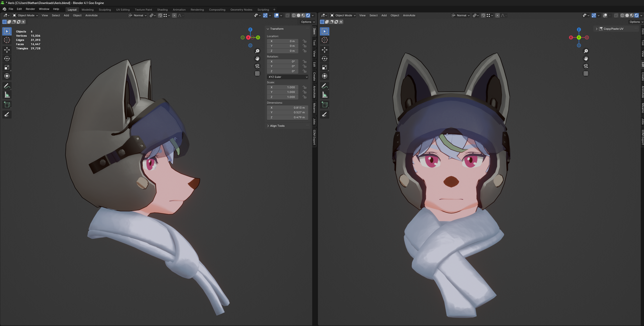Open the Render menu
644x326 pixels.
coord(30,9)
